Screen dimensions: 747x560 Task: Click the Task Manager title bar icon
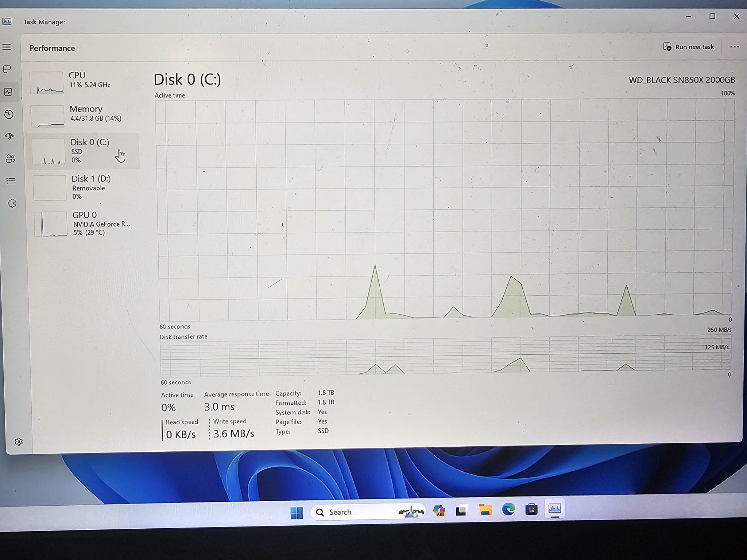(7, 22)
